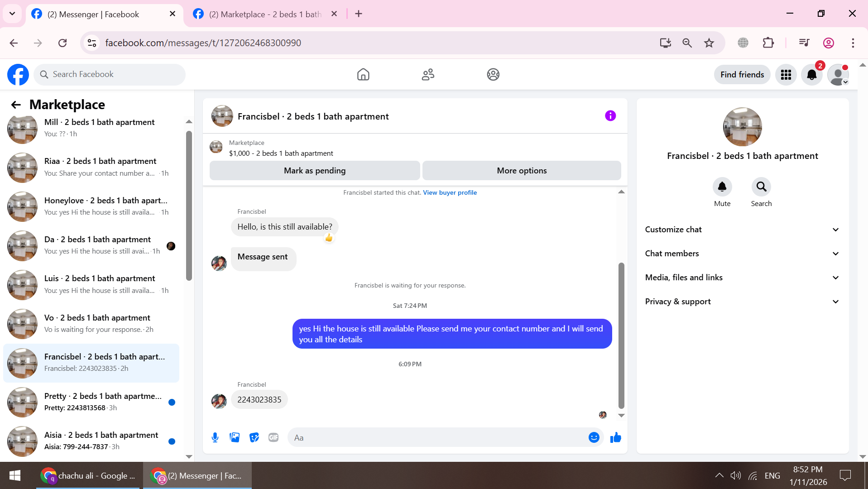Click the install app icon in address bar
This screenshot has height=489, width=868.
pos(665,43)
